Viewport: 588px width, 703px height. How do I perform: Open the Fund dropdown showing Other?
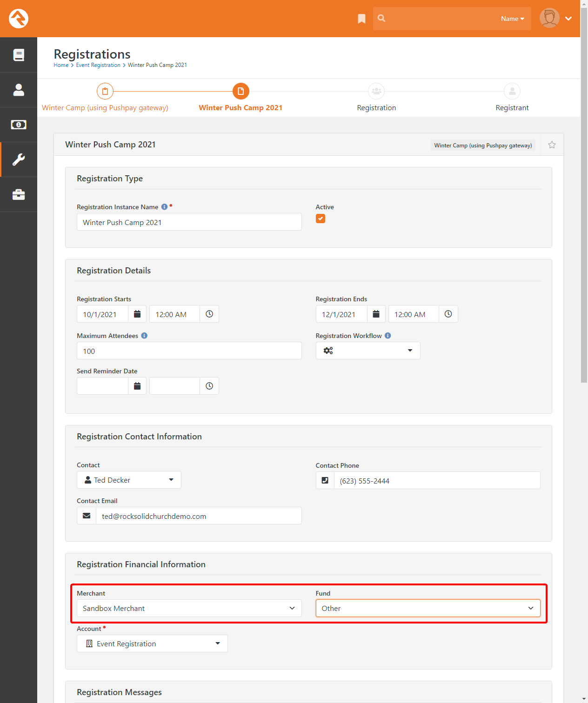point(428,608)
